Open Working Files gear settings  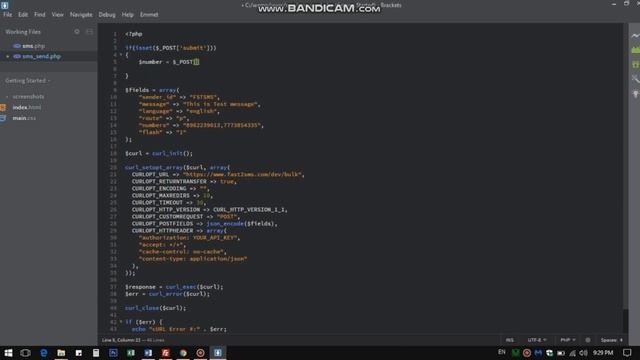[77, 31]
